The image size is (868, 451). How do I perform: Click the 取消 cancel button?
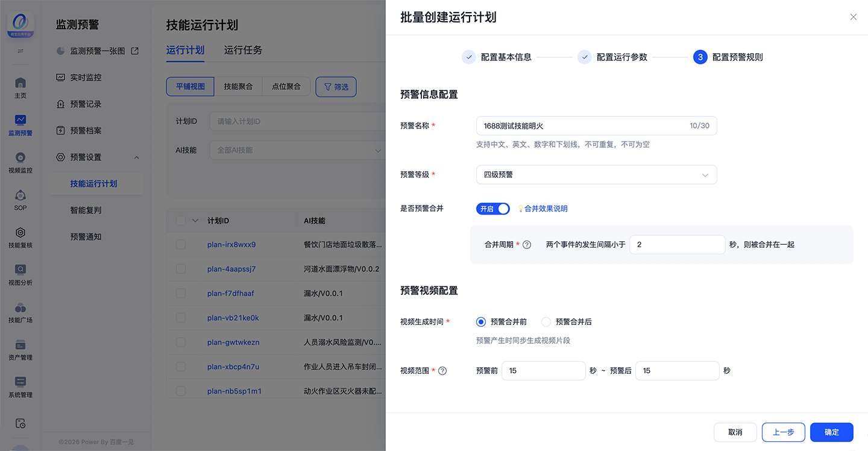[735, 432]
